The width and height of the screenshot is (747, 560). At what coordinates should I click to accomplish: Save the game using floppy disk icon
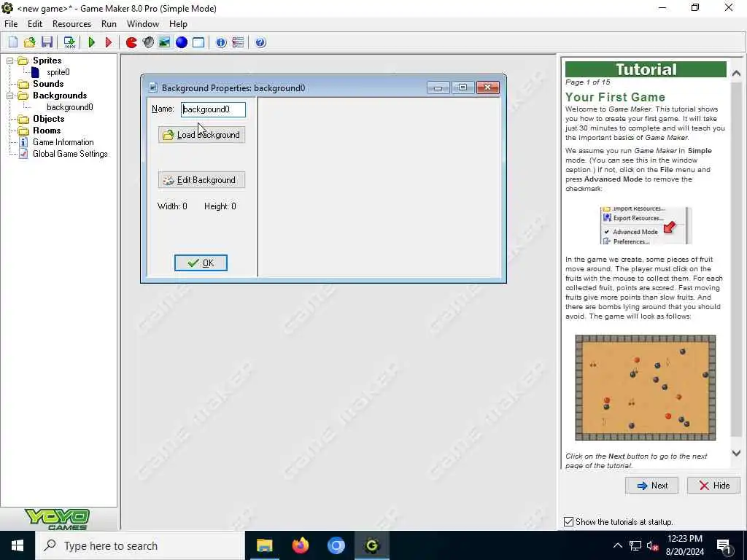(47, 42)
